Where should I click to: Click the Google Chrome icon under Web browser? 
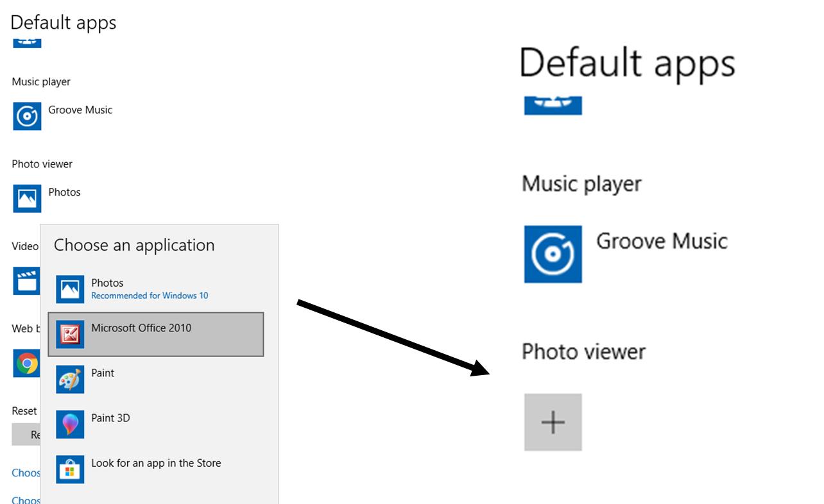[x=26, y=364]
